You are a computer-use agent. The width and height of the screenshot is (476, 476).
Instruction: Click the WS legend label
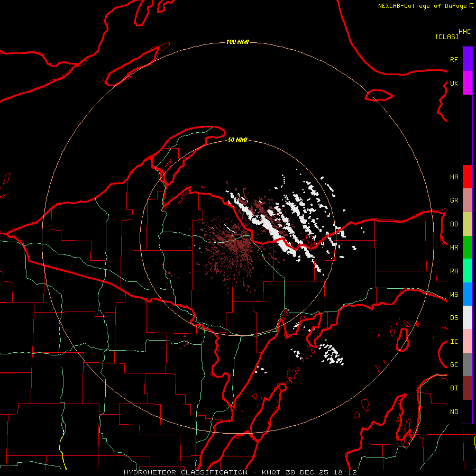[454, 295]
